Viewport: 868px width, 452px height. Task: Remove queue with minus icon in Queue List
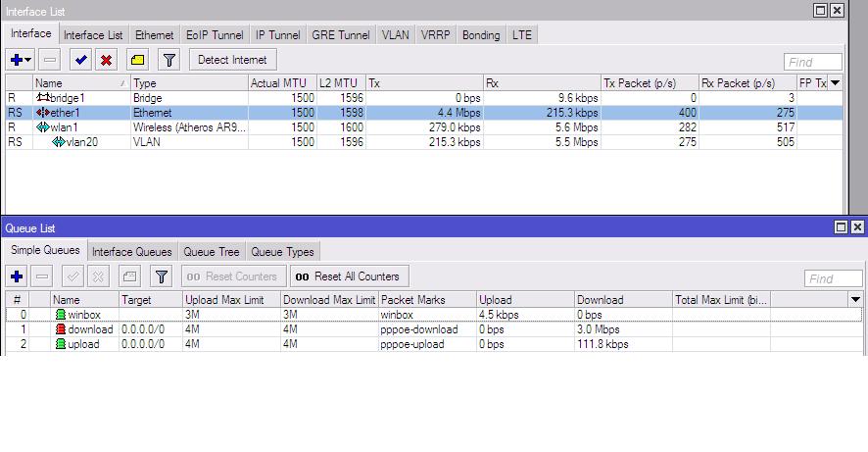(42, 276)
